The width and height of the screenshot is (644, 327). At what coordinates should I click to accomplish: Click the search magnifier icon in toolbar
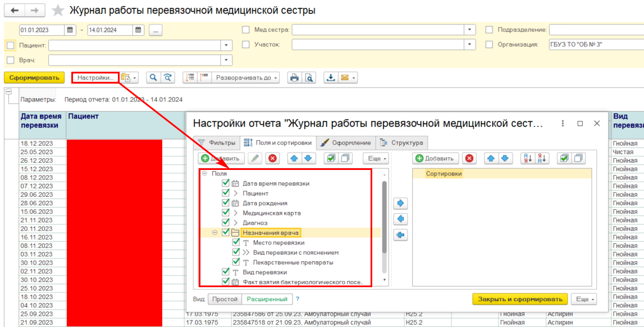(x=152, y=78)
